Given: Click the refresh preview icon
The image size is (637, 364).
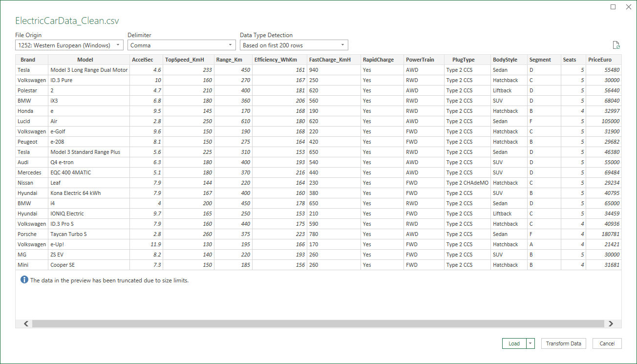Looking at the screenshot, I should click(x=616, y=45).
